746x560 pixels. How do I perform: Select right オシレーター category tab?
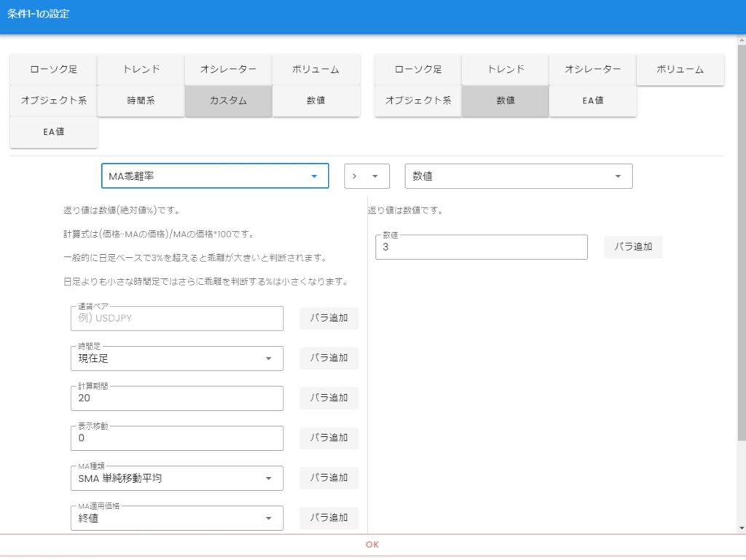tap(593, 69)
